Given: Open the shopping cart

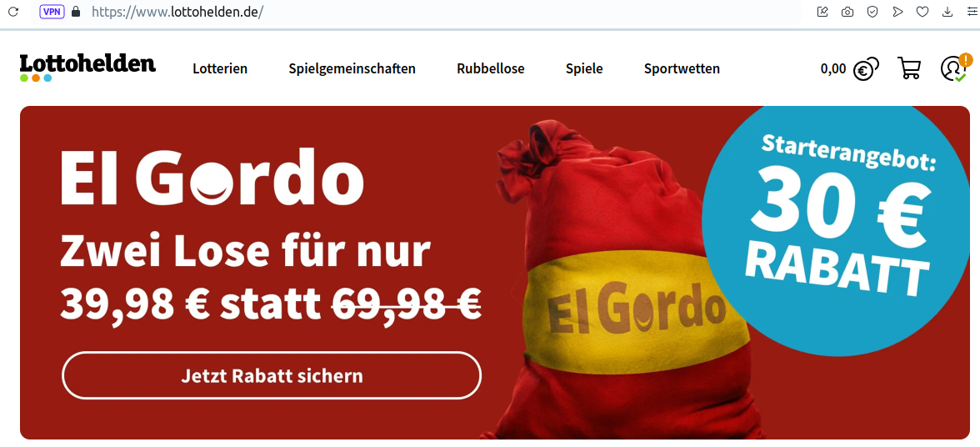Looking at the screenshot, I should click(909, 68).
